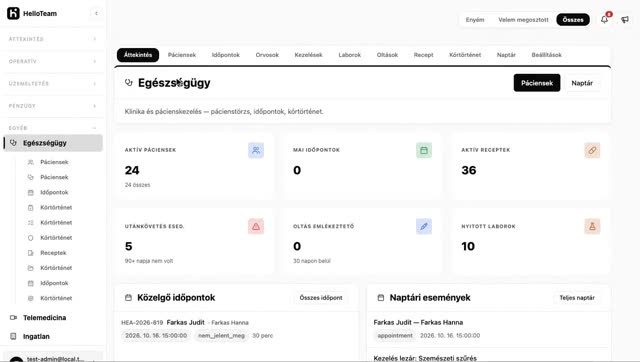The width and height of the screenshot is (640, 362).
Task: Click the stethoscope icon of sidebar Egészségügy item
Action: coord(13,143)
